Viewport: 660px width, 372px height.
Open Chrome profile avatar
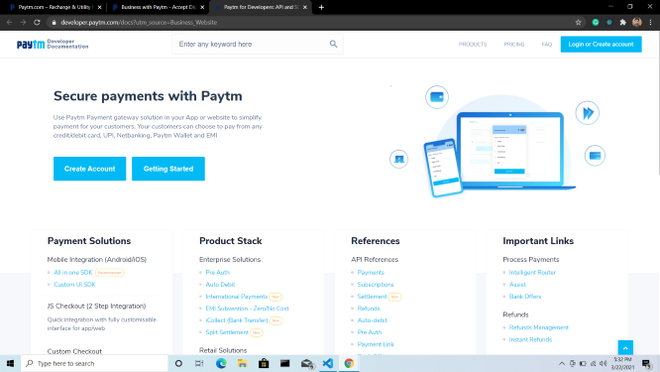637,22
